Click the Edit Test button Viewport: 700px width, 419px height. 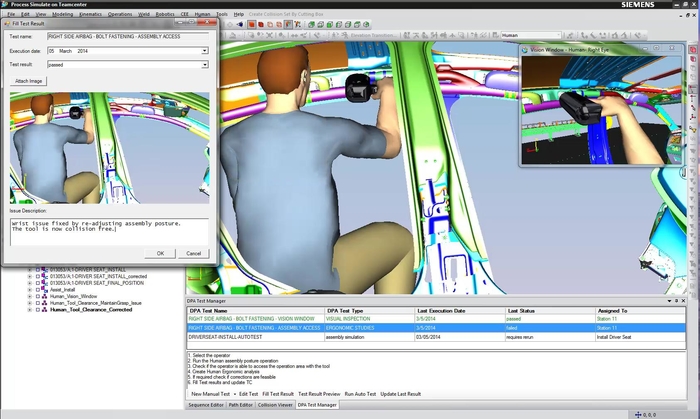point(248,394)
